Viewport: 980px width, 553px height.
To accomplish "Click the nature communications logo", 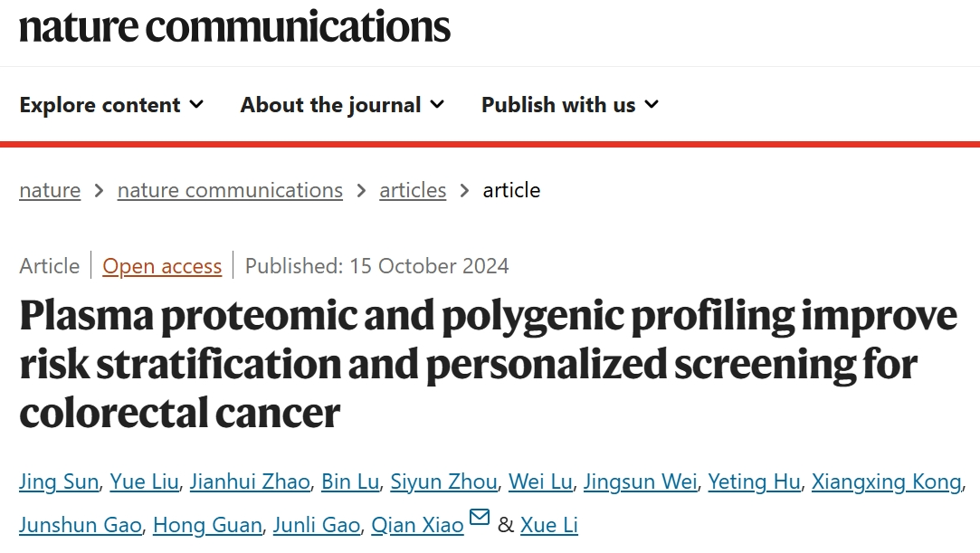I will [234, 26].
